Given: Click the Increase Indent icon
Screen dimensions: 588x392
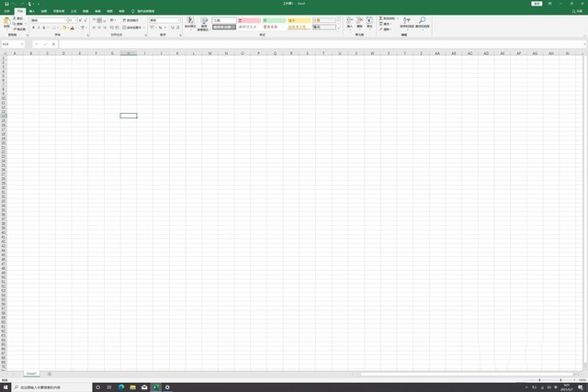Looking at the screenshot, I should point(117,28).
